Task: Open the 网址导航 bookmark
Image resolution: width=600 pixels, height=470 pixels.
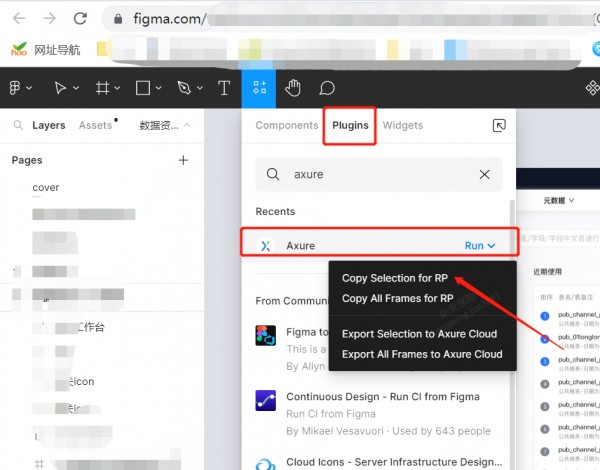Action: (x=46, y=50)
